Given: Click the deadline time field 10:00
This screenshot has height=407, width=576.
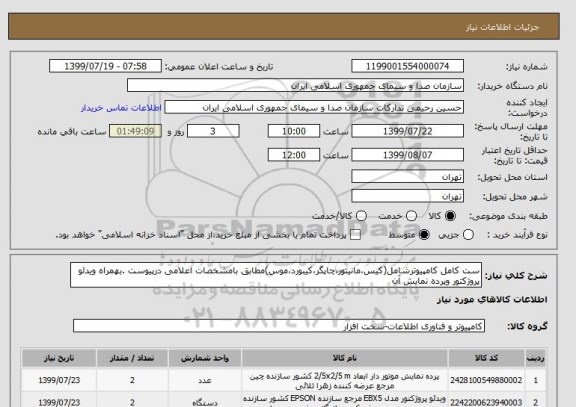Looking at the screenshot, I should point(294,131).
